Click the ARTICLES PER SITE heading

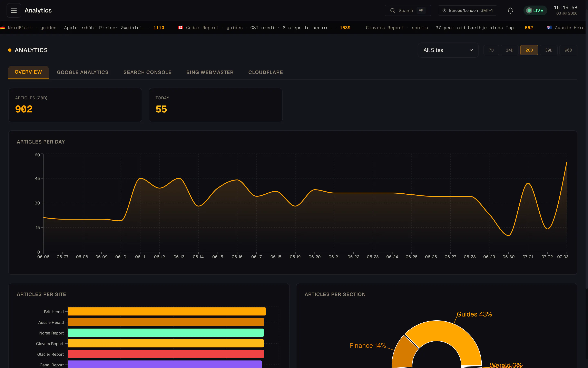tap(41, 294)
